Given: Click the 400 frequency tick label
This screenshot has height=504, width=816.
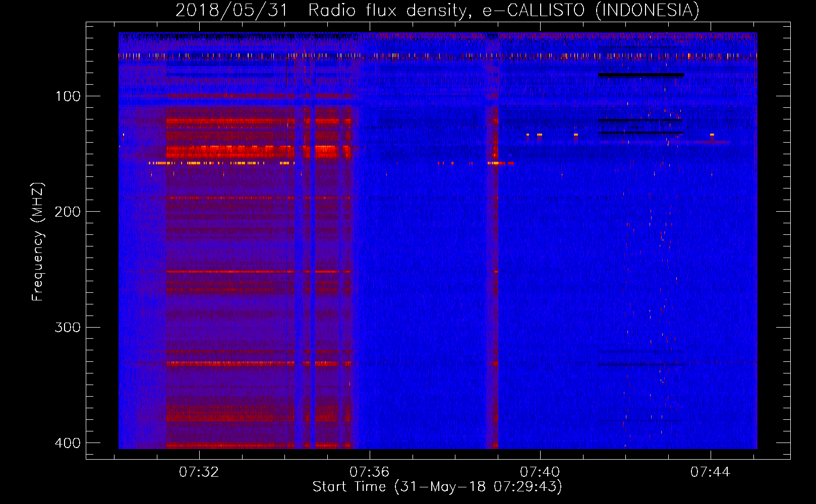Looking at the screenshot, I should [x=68, y=443].
